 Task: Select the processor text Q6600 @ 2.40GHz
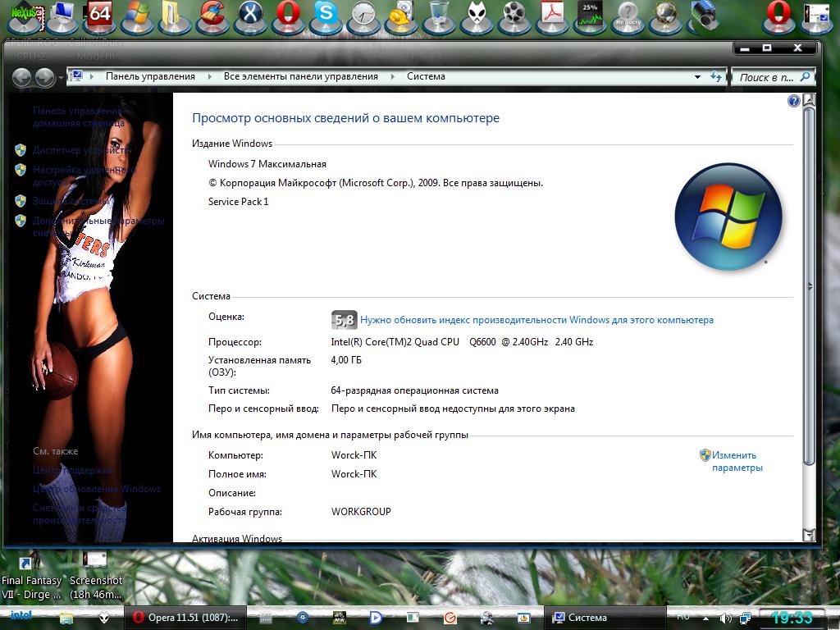(x=509, y=342)
